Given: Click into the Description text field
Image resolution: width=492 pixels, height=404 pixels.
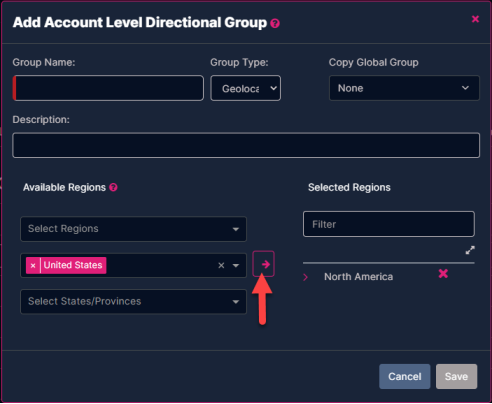Looking at the screenshot, I should point(246,145).
